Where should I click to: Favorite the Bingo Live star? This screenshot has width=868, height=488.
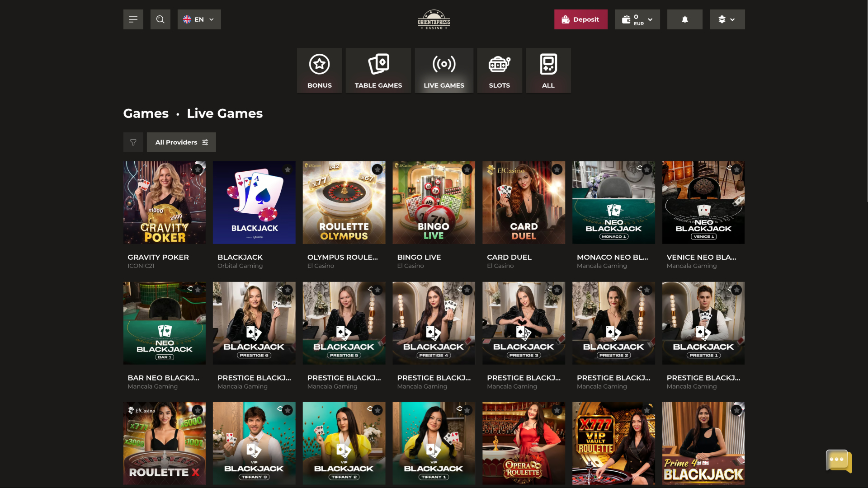click(467, 169)
